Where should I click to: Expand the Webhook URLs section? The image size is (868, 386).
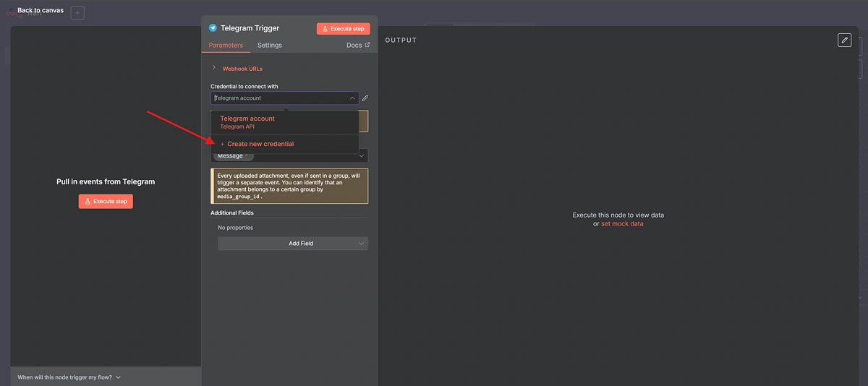(x=214, y=68)
